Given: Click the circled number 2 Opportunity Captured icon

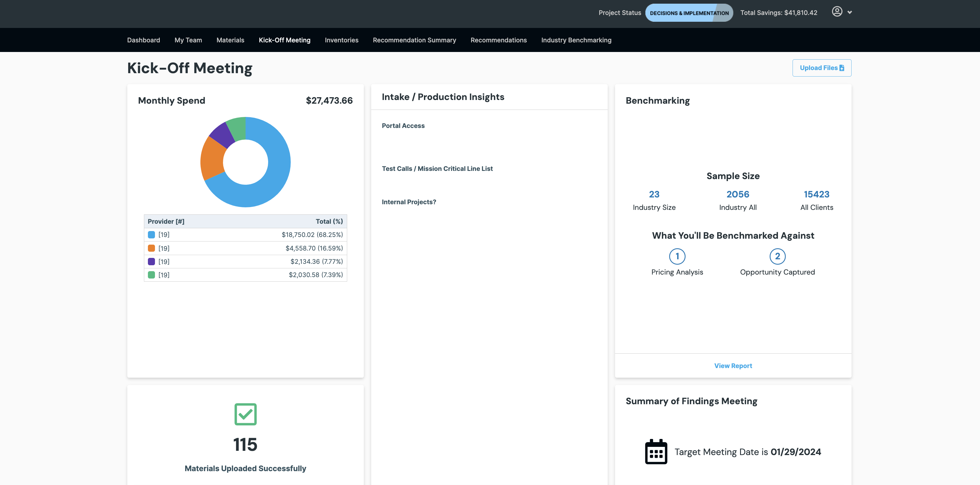Looking at the screenshot, I should pos(777,256).
